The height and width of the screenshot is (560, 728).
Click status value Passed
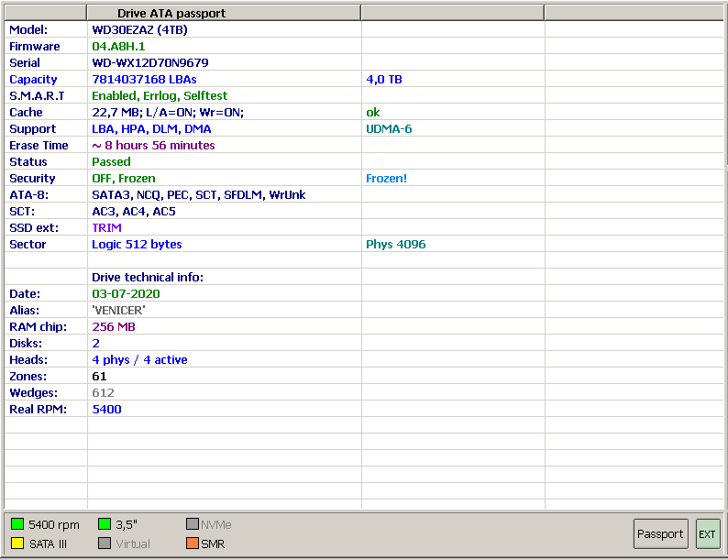pos(111,162)
